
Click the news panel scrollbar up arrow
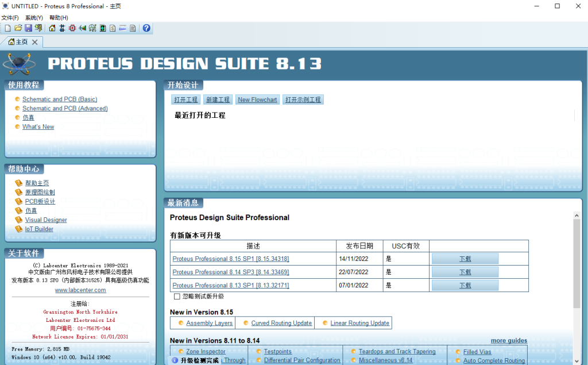tap(577, 215)
